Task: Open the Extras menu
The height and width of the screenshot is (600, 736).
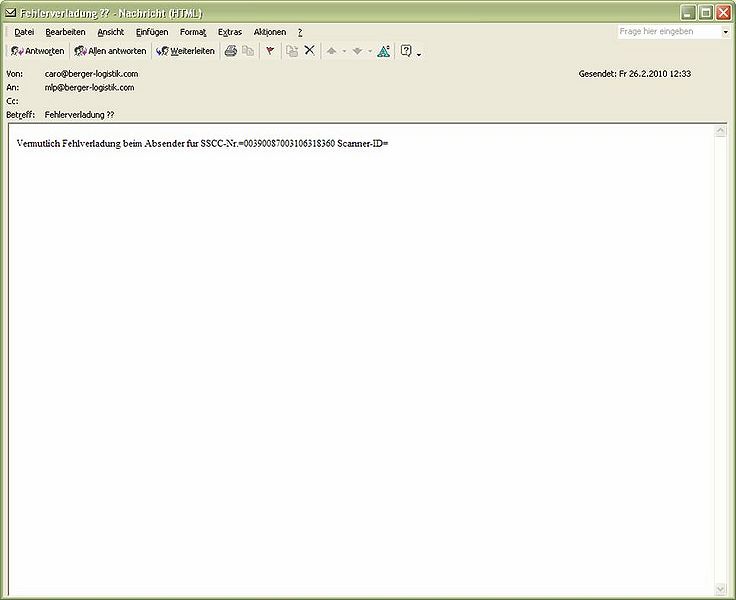Action: (230, 32)
